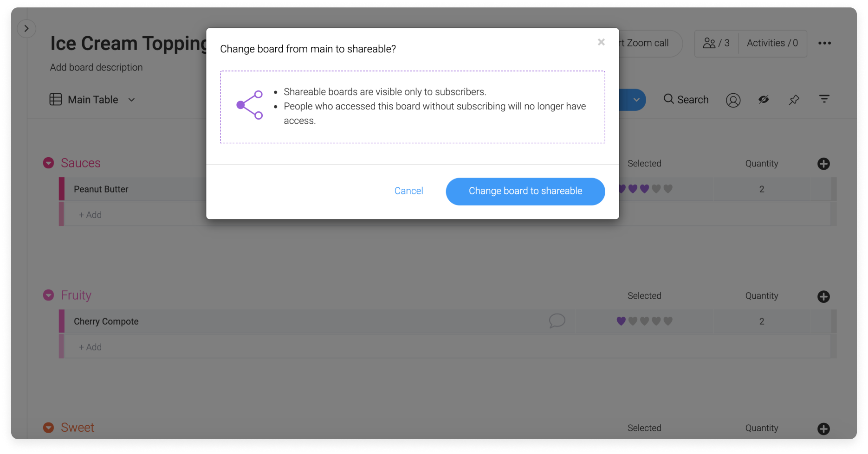Screen dimensions: 868x454
Task: Filter by person icon
Action: (x=733, y=100)
